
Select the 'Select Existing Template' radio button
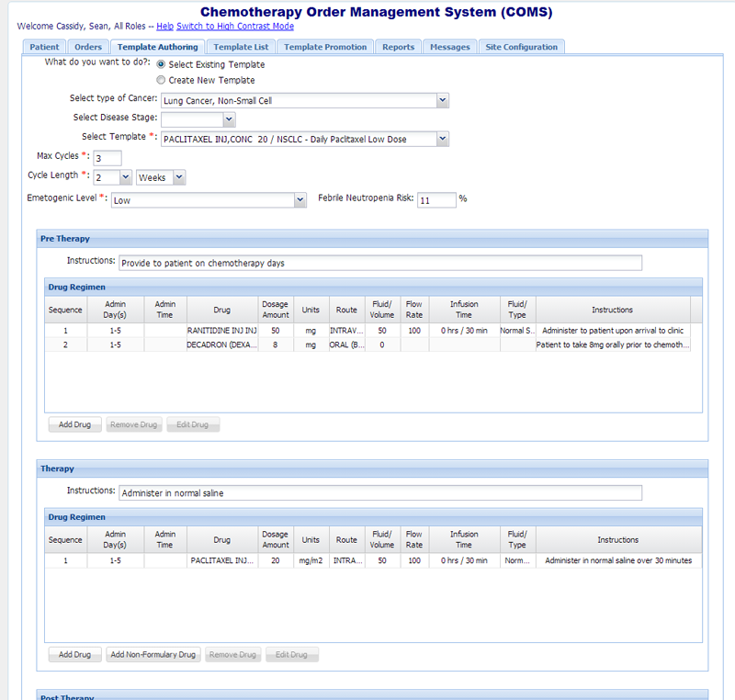[162, 65]
